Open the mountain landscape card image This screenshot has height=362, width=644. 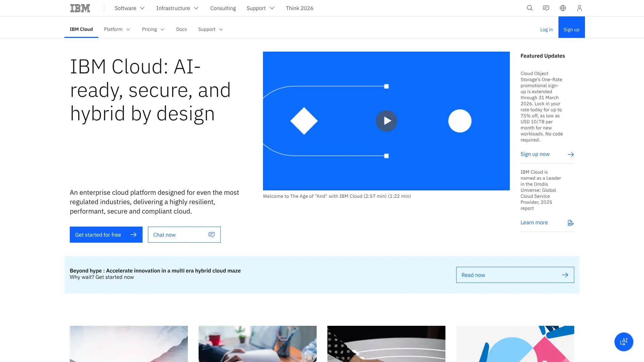pos(129,344)
